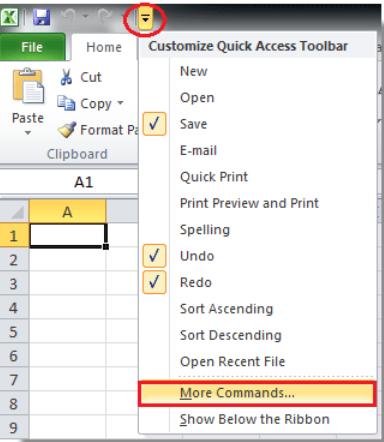Uncheck Redo in Quick Access menu

coord(257,282)
